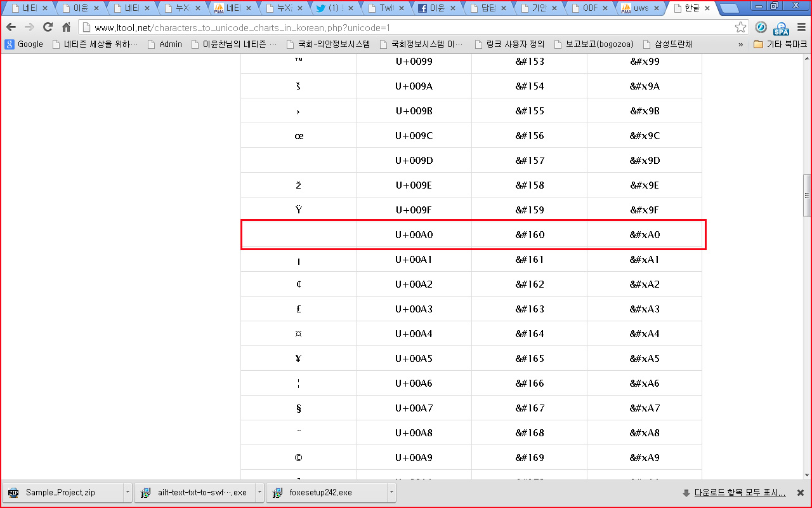
Task: Open the Sample_Project.zip download
Action: [x=63, y=492]
